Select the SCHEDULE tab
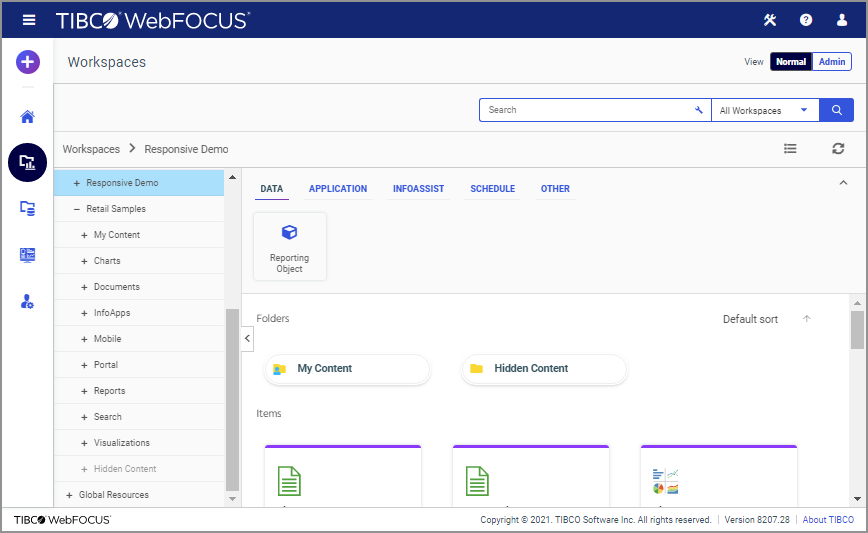Screen dimensions: 868x533 point(493,189)
